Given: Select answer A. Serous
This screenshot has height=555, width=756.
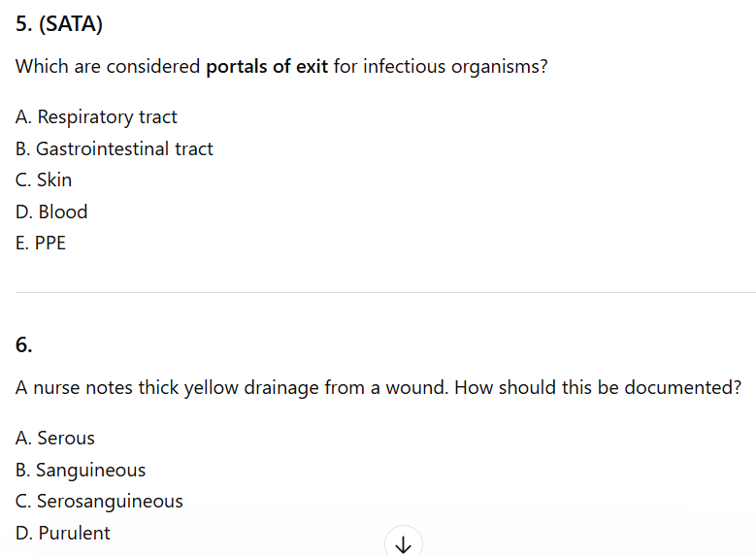Looking at the screenshot, I should [55, 439].
